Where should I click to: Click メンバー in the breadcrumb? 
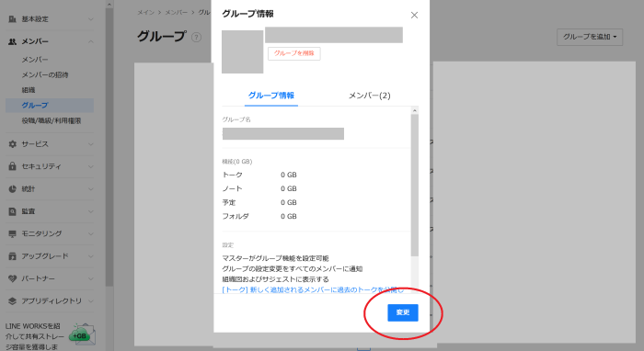pos(177,13)
